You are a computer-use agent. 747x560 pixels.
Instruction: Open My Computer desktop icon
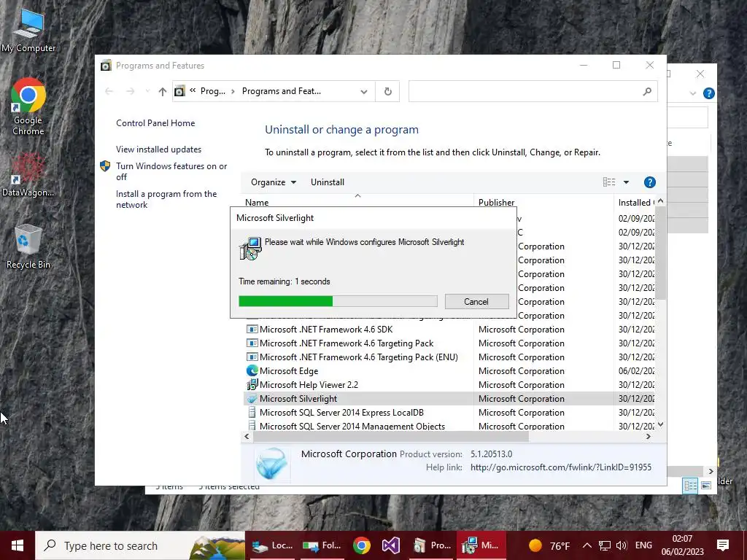point(28,31)
